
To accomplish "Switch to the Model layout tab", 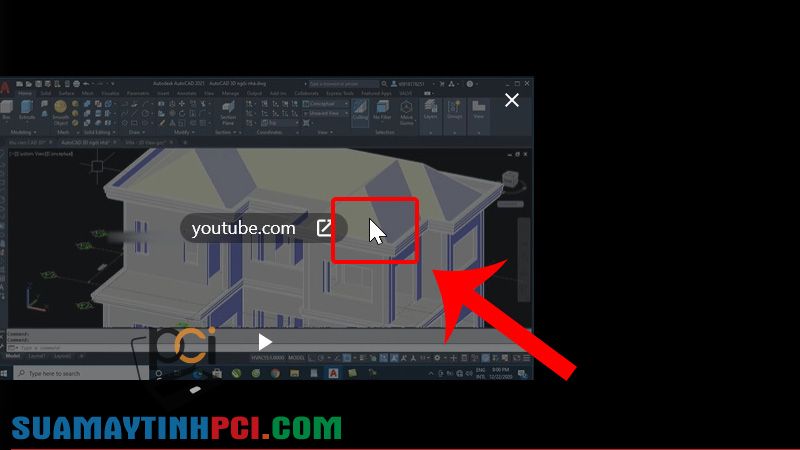I will click(13, 356).
